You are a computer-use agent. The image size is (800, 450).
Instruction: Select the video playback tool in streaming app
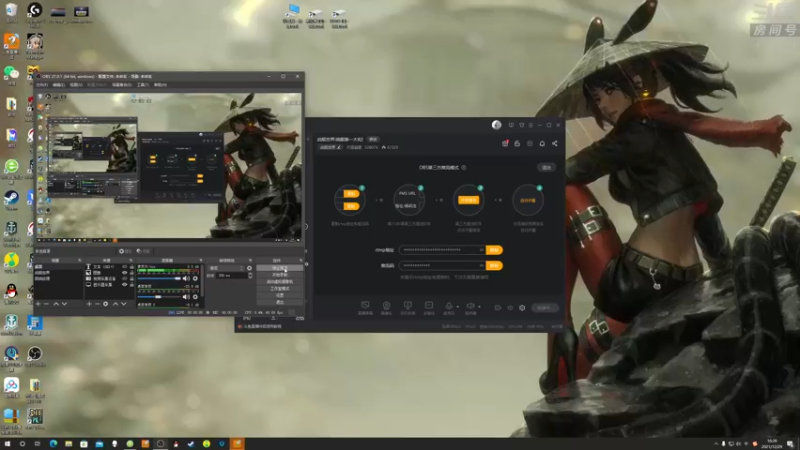[429, 307]
